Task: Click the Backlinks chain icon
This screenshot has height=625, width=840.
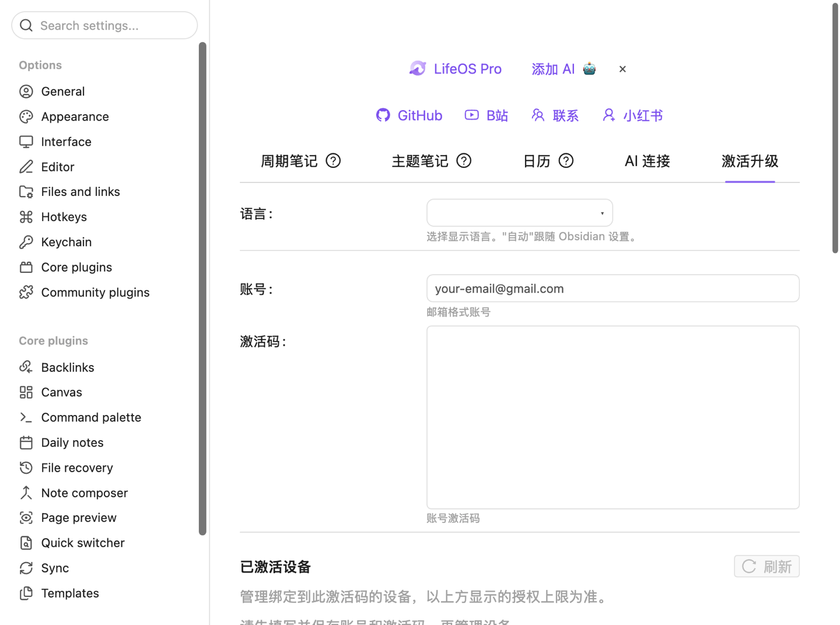Action: [26, 367]
